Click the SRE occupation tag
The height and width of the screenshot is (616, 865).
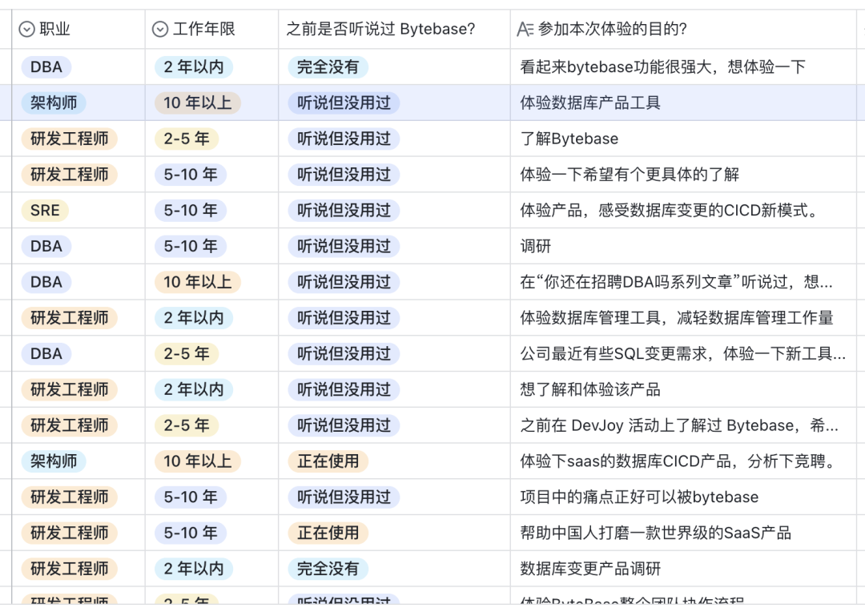[x=45, y=211]
